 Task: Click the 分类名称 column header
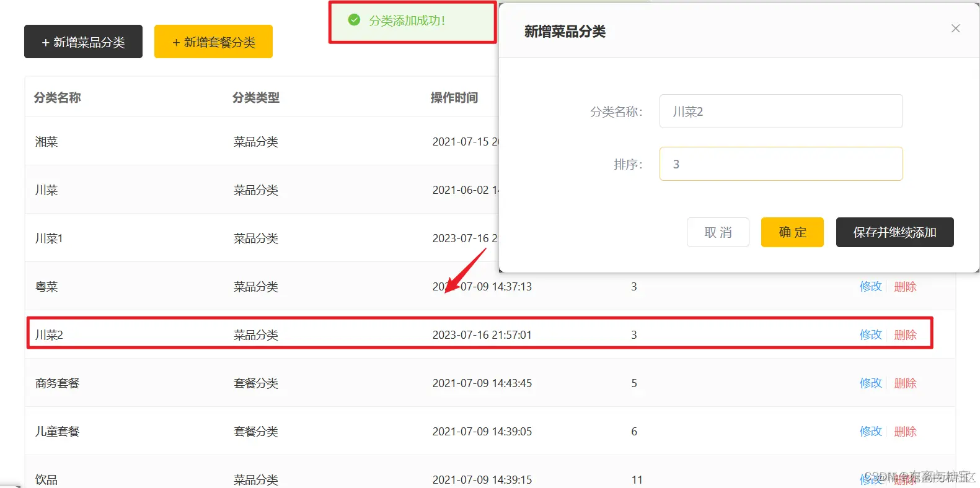(x=57, y=98)
